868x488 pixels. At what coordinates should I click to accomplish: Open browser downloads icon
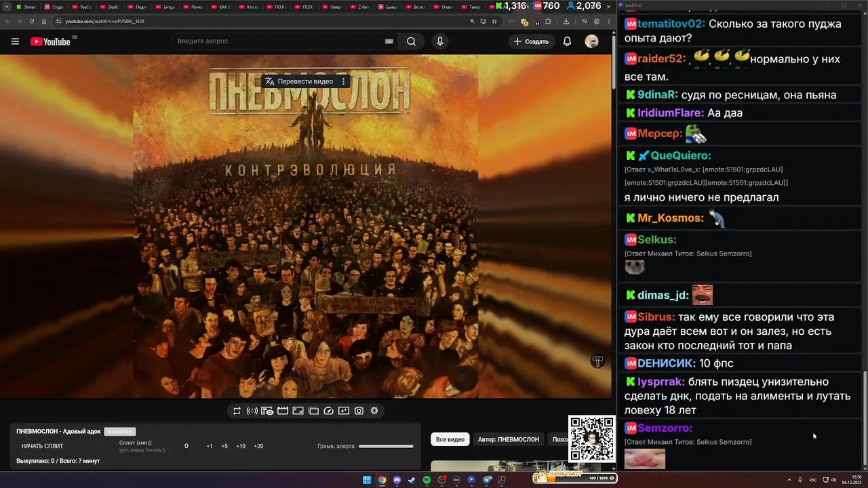click(x=566, y=22)
